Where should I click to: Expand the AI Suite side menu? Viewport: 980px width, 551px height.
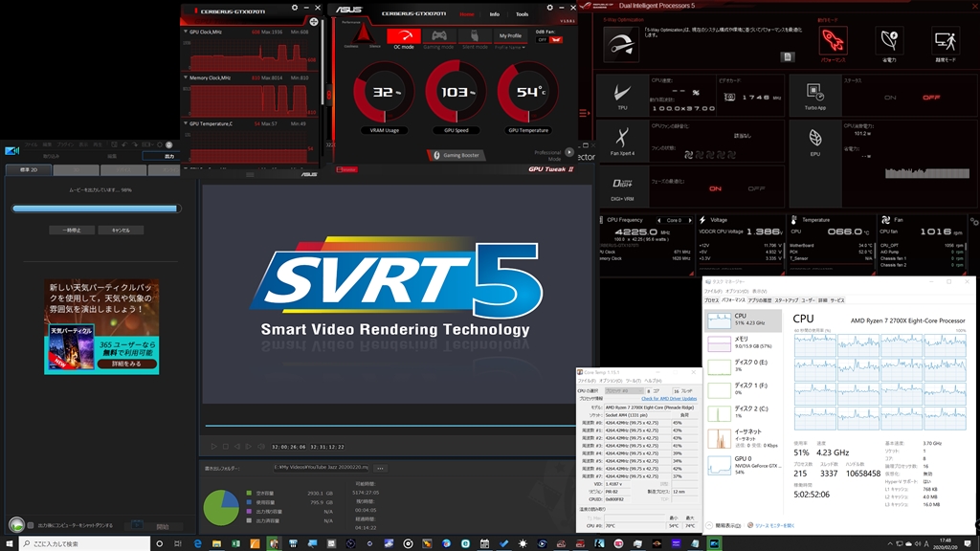584,113
